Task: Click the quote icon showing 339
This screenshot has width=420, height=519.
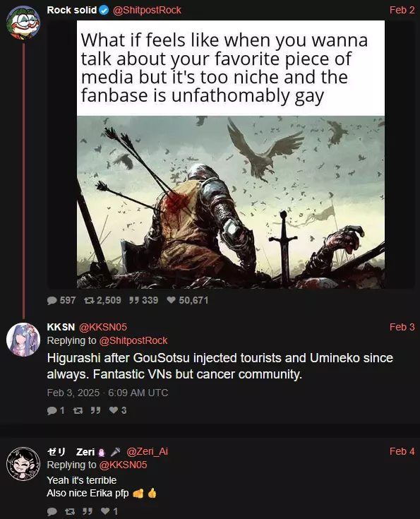Action: point(133,300)
